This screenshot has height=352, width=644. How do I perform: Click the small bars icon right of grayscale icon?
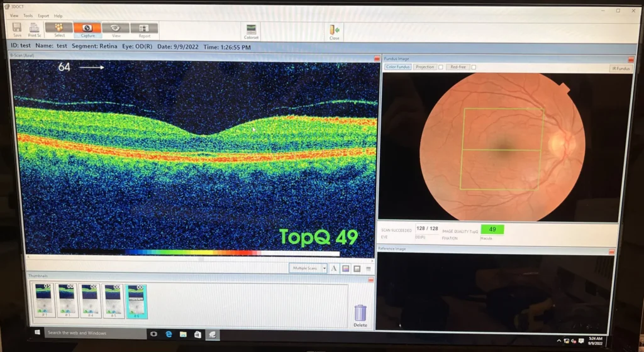(369, 269)
